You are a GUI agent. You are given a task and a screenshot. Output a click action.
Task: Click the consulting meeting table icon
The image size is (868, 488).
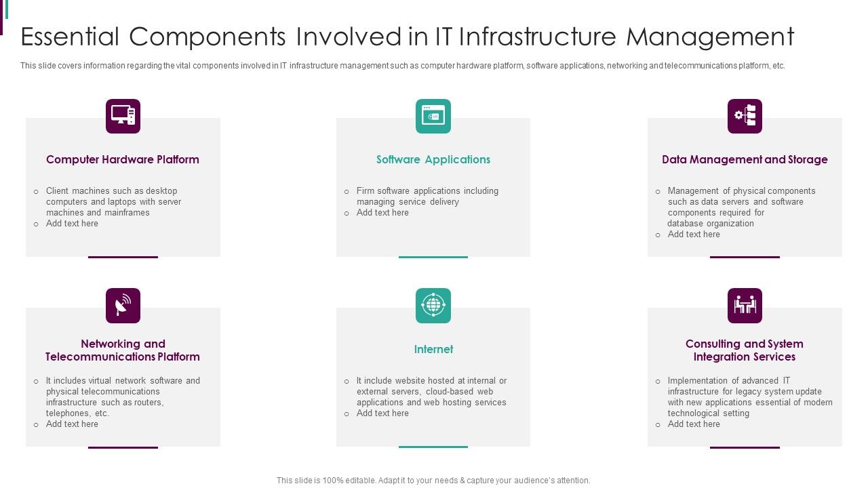pos(745,306)
